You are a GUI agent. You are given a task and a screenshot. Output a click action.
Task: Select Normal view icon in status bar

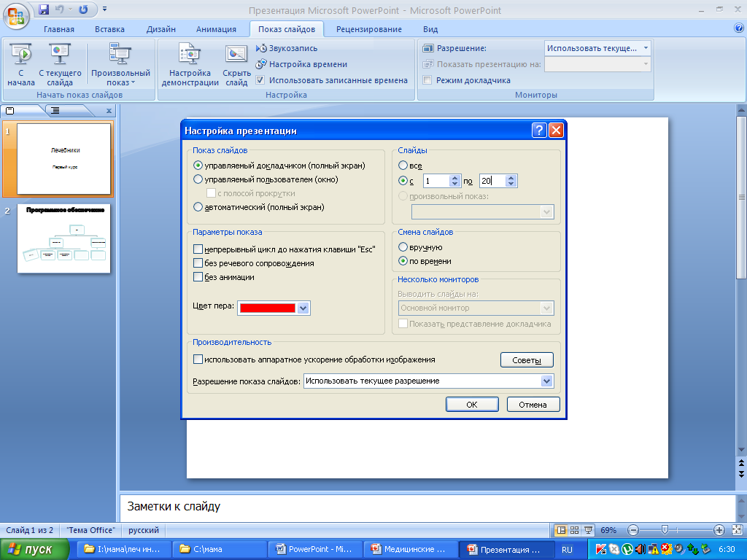[561, 530]
